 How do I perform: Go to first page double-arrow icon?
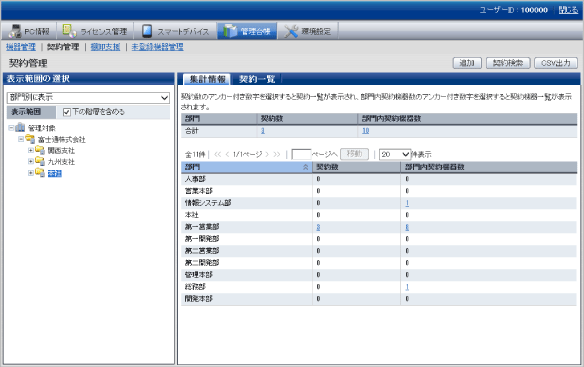pos(218,154)
